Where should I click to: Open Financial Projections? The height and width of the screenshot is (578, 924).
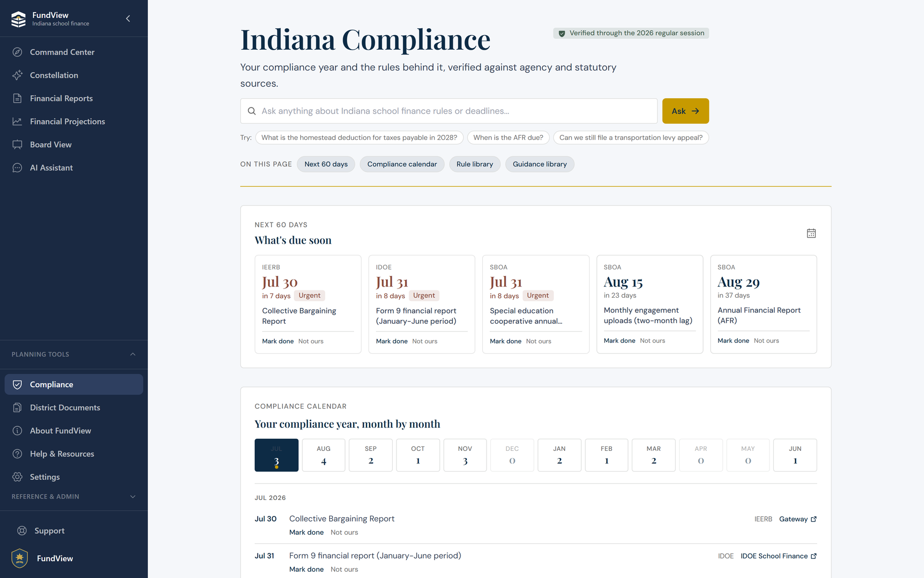point(74,121)
